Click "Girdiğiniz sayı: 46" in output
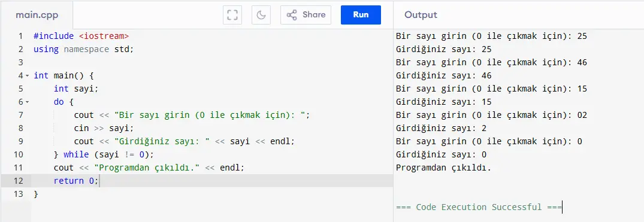644x222 pixels. click(x=443, y=75)
